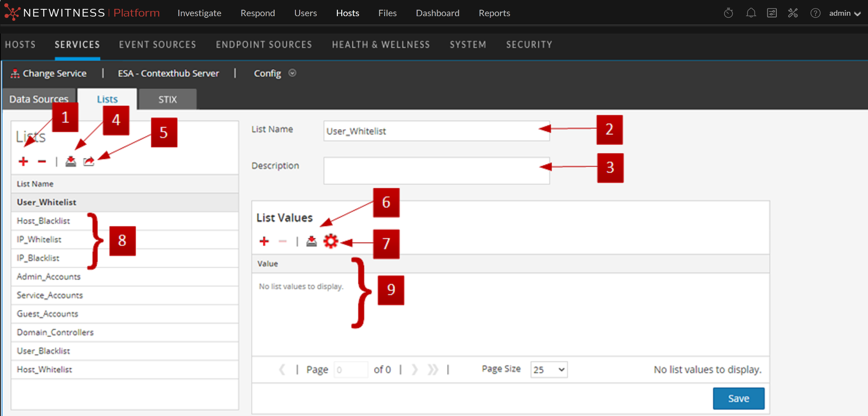Screen dimensions: 868x416
Task: Click the add list plus icon
Action: click(23, 161)
